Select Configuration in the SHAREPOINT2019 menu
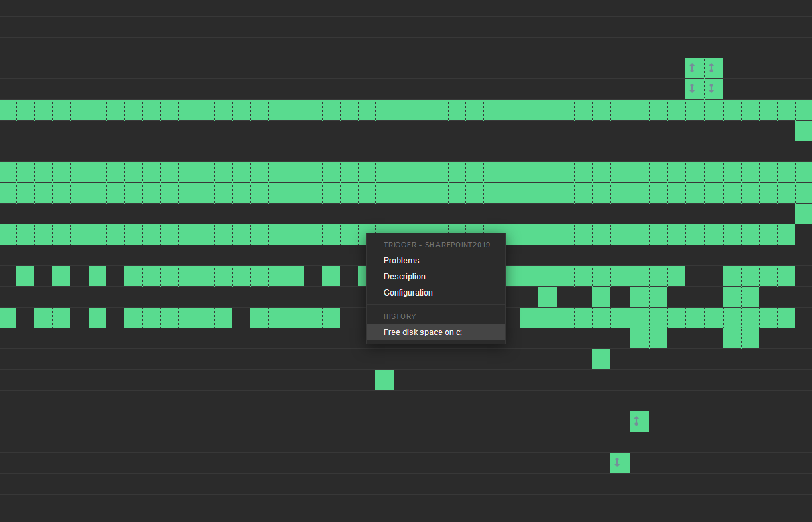 click(408, 293)
